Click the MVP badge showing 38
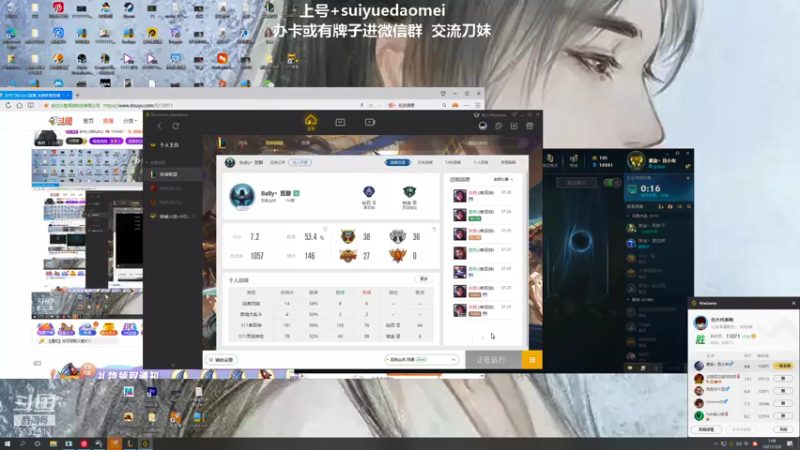 point(348,236)
